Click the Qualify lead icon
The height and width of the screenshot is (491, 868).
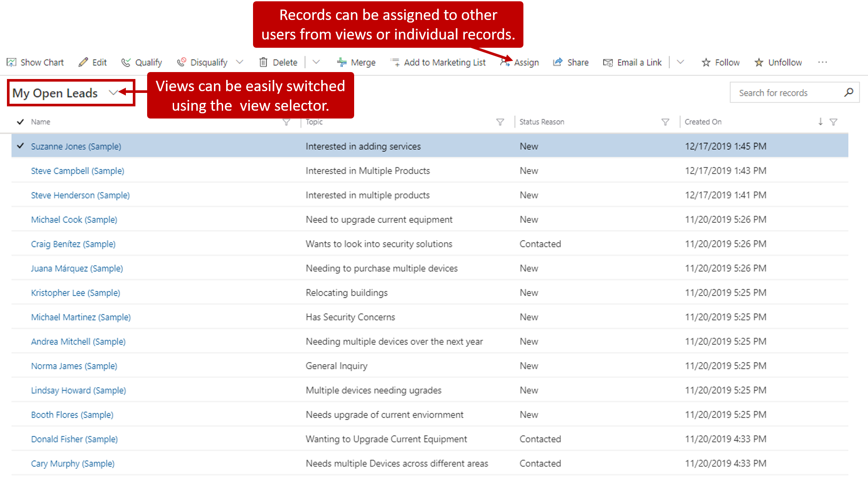(x=125, y=63)
